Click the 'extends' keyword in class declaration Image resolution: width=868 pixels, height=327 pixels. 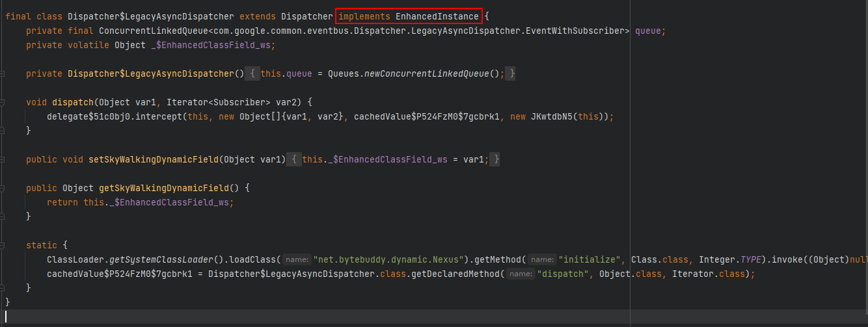[x=258, y=17]
